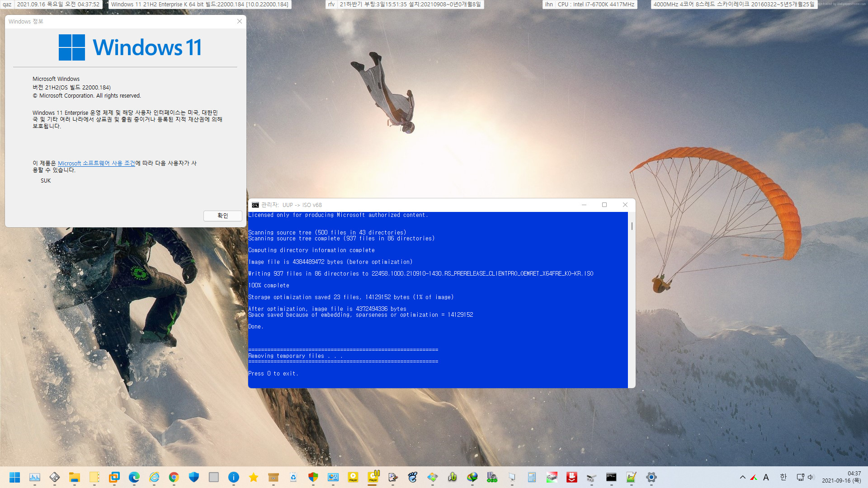The height and width of the screenshot is (488, 868).
Task: Open the network status tray icon
Action: (x=800, y=477)
